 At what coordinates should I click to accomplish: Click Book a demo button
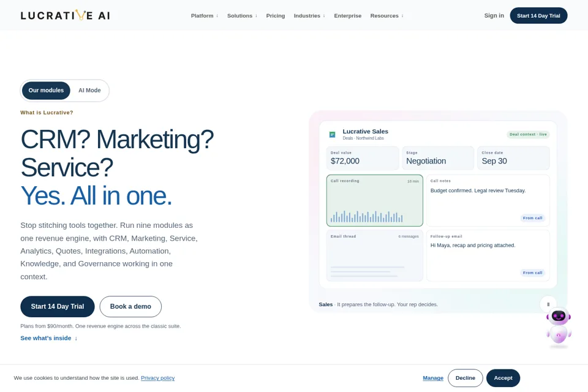tap(130, 306)
